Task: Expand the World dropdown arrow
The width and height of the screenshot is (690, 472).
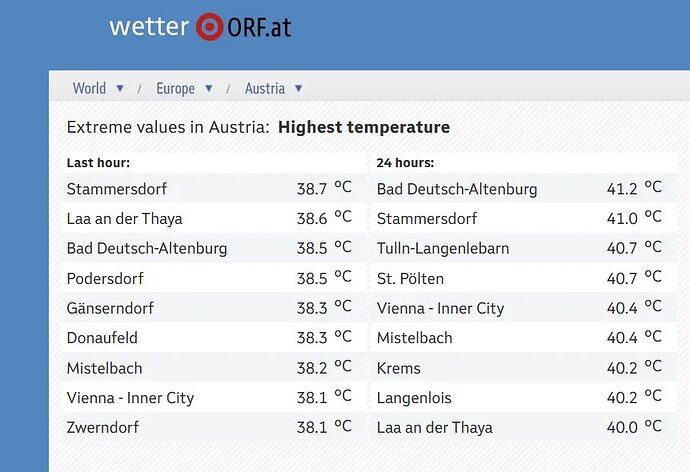Action: (120, 88)
